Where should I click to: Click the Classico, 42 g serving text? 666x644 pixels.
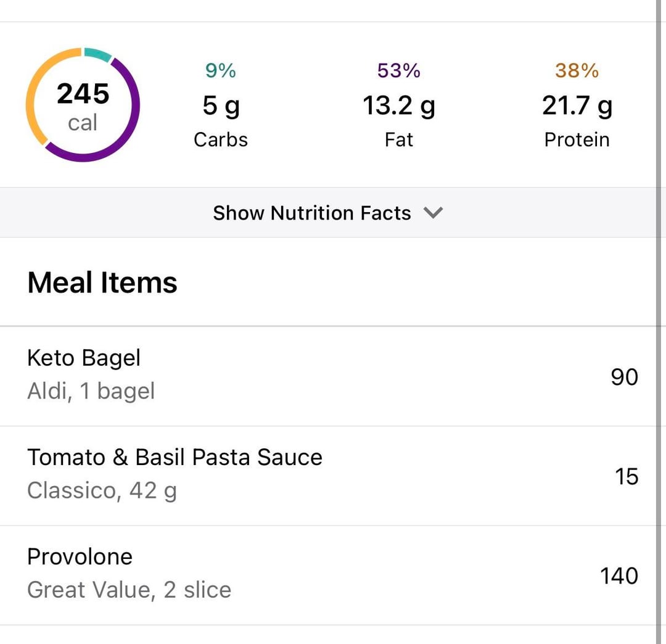coord(102,491)
